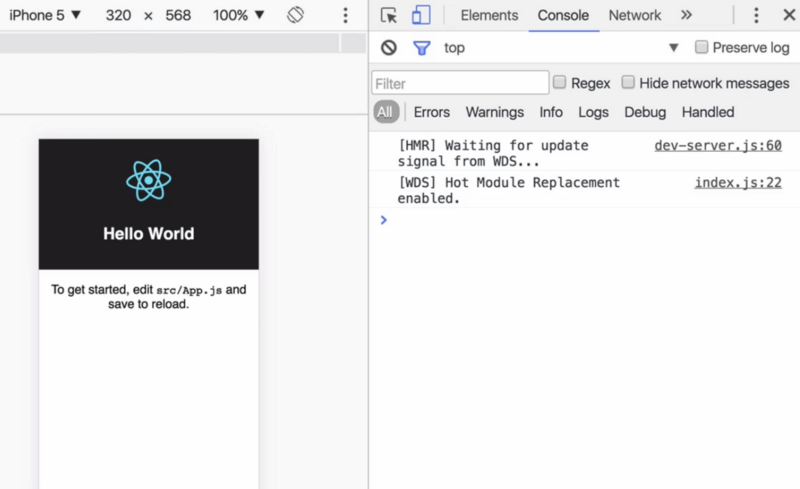Enable the Preserve log checkbox

[x=702, y=47]
